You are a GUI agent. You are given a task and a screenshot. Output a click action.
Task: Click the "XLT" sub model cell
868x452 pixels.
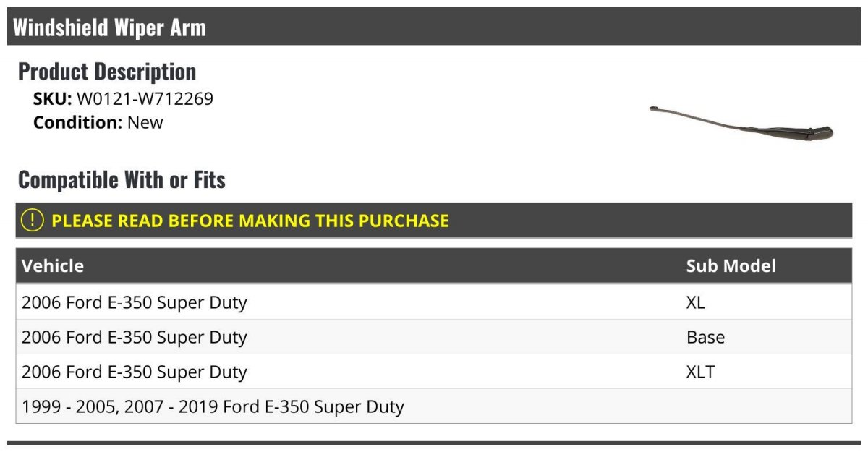(700, 372)
